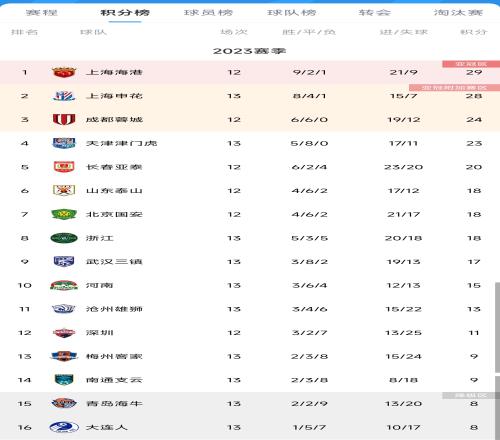
Task: Click the 大连人 blue team logo
Action: coord(64,427)
